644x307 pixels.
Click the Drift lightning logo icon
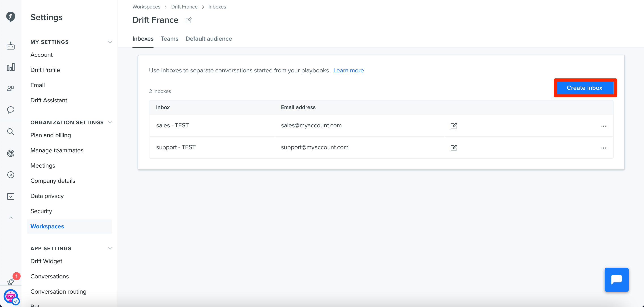pyautogui.click(x=11, y=17)
